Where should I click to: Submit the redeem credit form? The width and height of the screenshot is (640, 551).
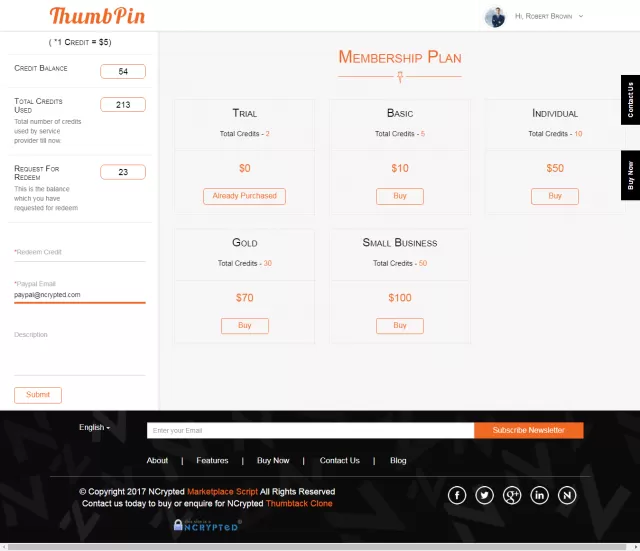click(x=38, y=395)
